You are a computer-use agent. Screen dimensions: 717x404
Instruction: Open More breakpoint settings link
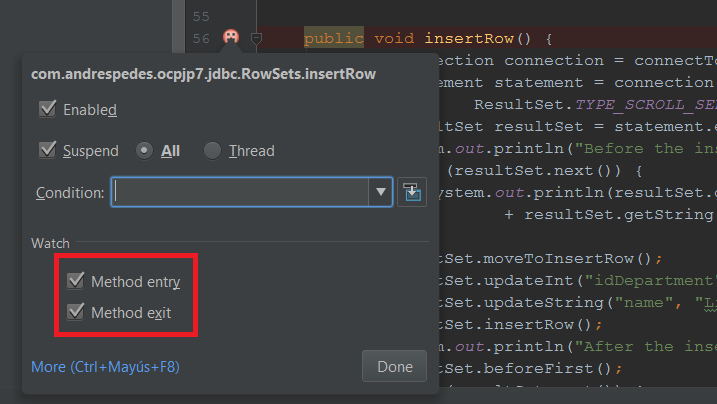[105, 367]
